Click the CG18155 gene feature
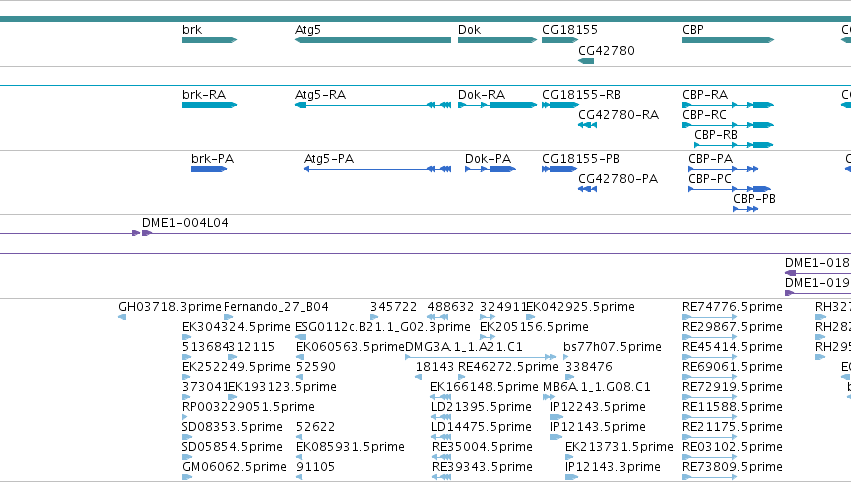 (560, 40)
